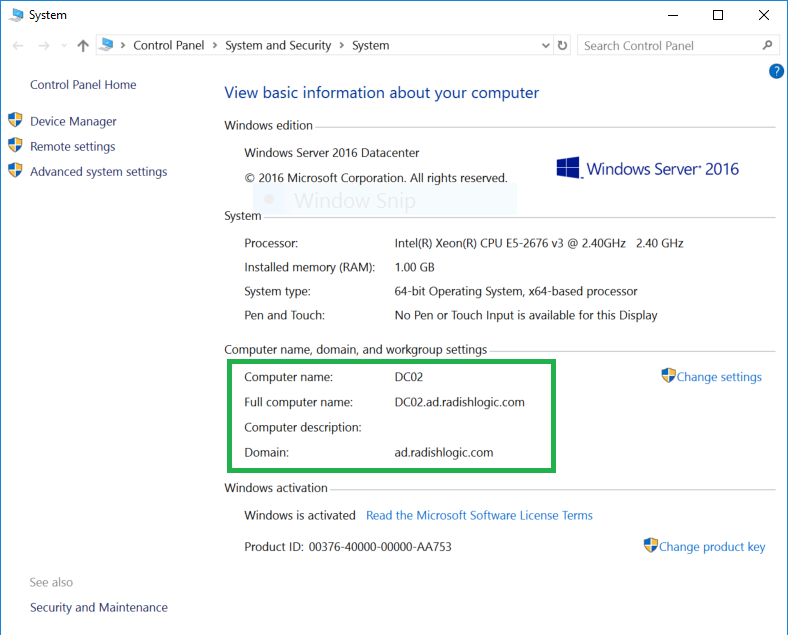Click the computer icon in address bar
The width and height of the screenshot is (788, 635).
(x=106, y=45)
